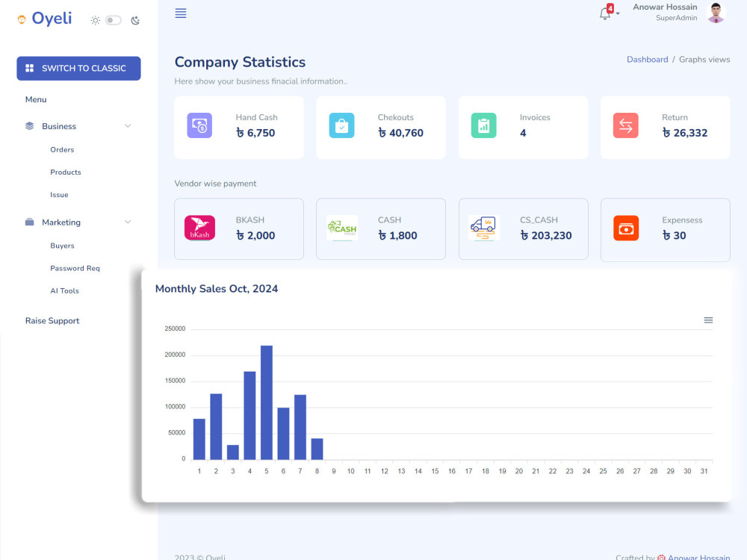The height and width of the screenshot is (560, 747).
Task: Open AI Tools in the sidebar
Action: (65, 291)
